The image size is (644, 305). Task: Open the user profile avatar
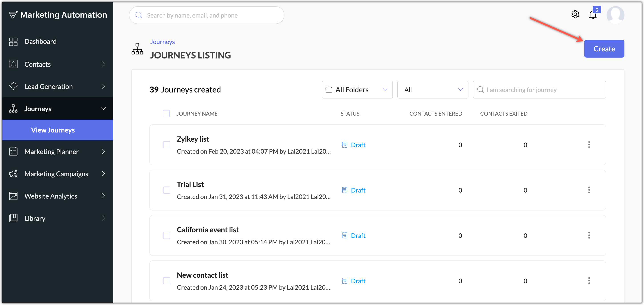tap(615, 15)
